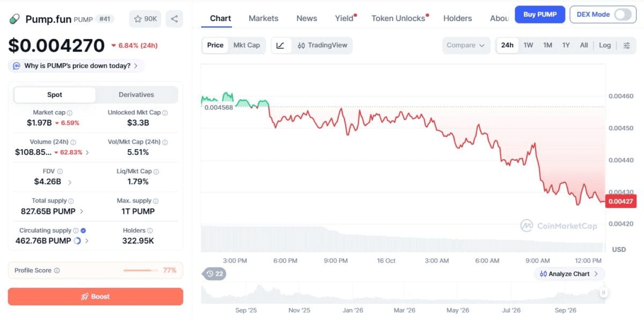Set chart range to All
This screenshot has height=319, width=644.
[584, 45]
